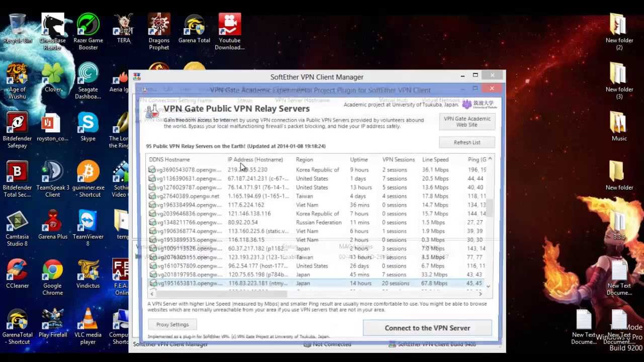Click the 36.1 Mbps line speed cell

(435, 170)
